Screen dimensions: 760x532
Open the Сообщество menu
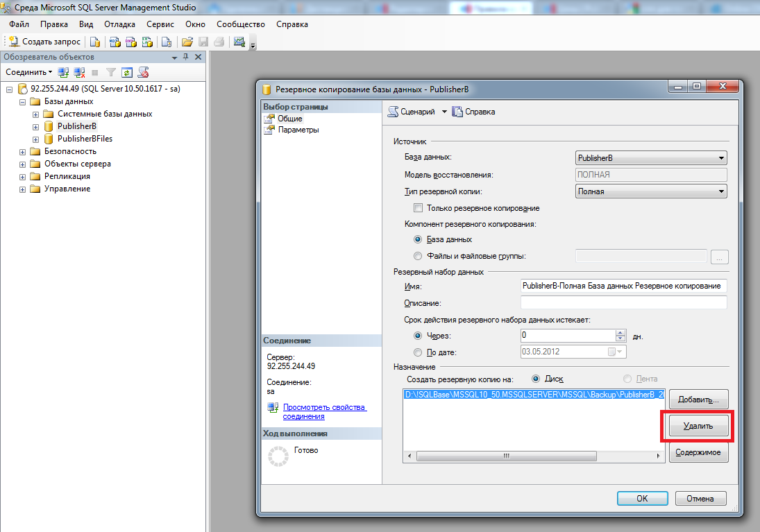240,24
